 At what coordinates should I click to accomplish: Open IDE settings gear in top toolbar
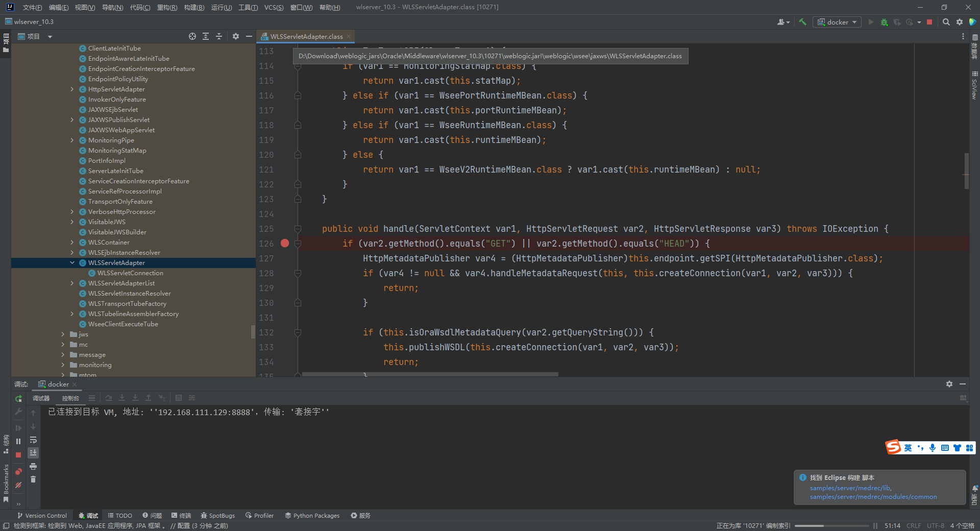[960, 22]
